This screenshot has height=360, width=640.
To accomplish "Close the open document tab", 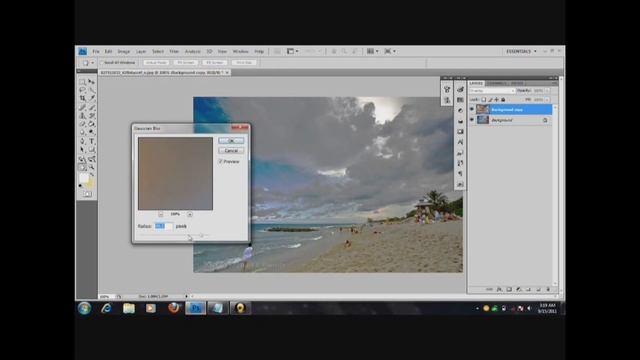I will (x=227, y=72).
